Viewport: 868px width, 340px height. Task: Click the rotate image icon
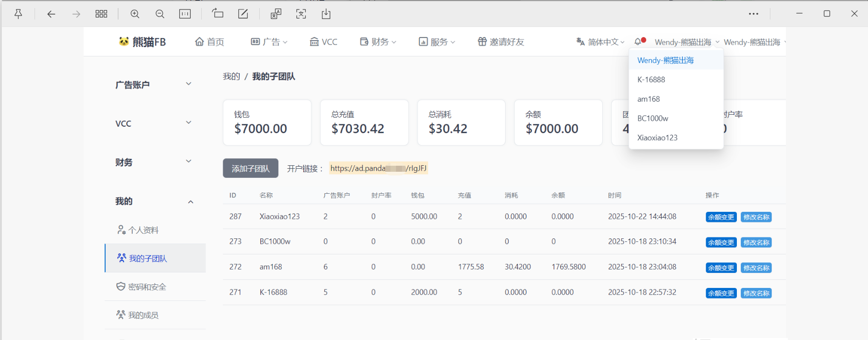[x=218, y=14]
